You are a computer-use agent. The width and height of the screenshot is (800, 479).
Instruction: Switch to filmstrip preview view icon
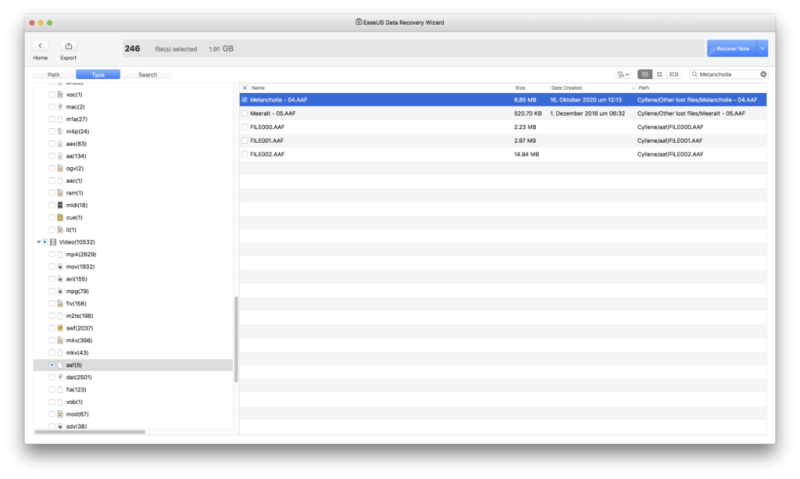[x=674, y=74]
